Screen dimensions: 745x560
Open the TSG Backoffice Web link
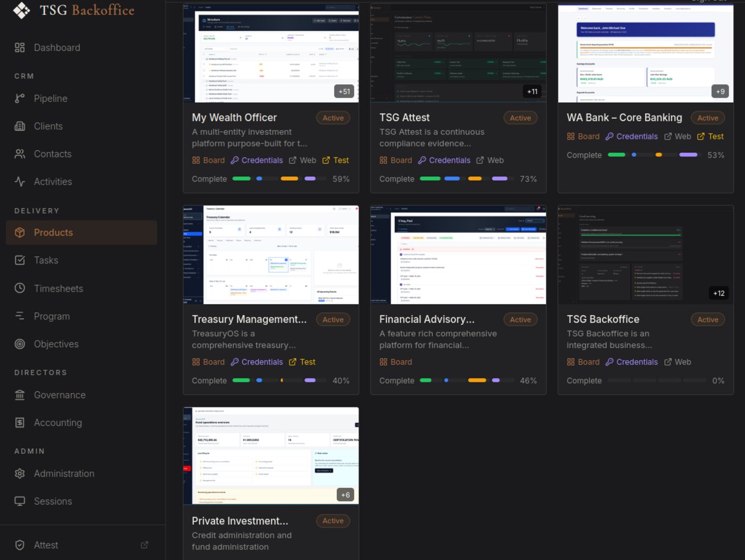[677, 362]
